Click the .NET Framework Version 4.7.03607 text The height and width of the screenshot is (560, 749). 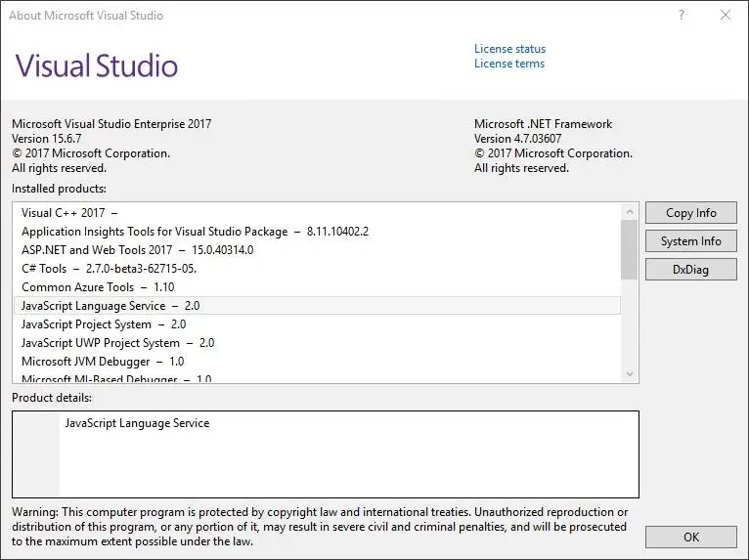pyautogui.click(x=518, y=139)
